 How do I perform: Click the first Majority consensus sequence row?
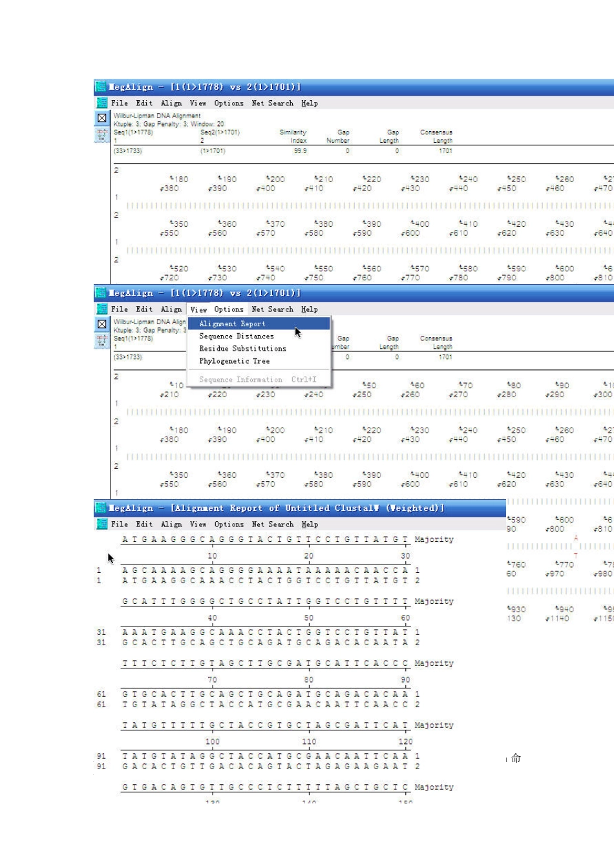[x=265, y=539]
